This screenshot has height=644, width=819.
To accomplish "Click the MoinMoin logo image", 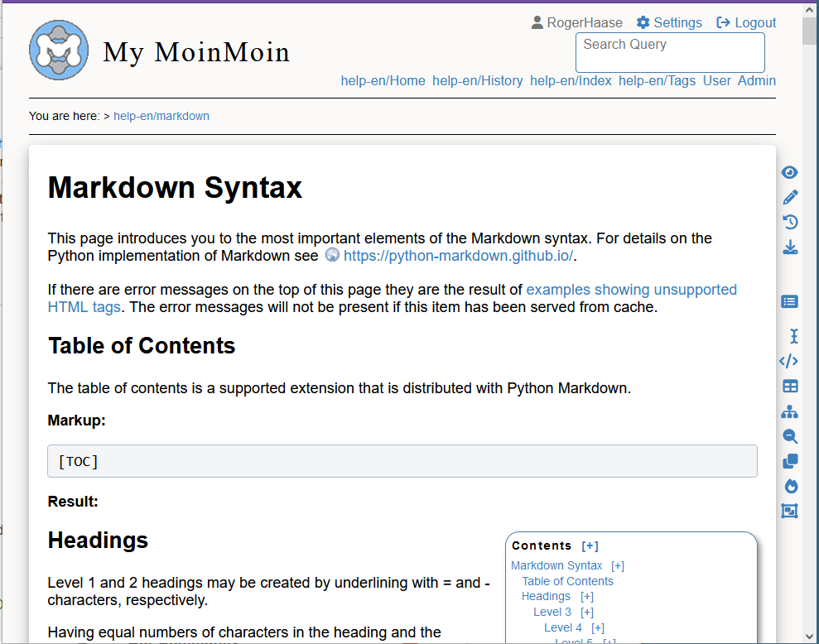I will pos(59,51).
